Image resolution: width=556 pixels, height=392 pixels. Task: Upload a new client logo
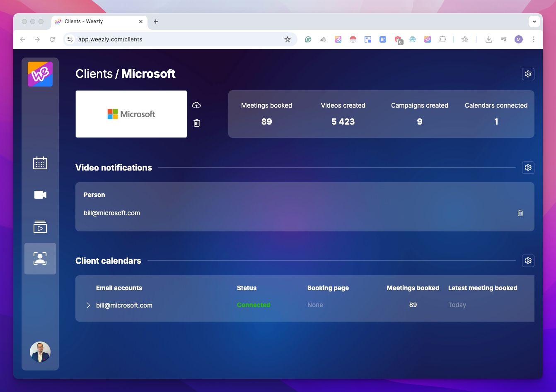tap(196, 105)
